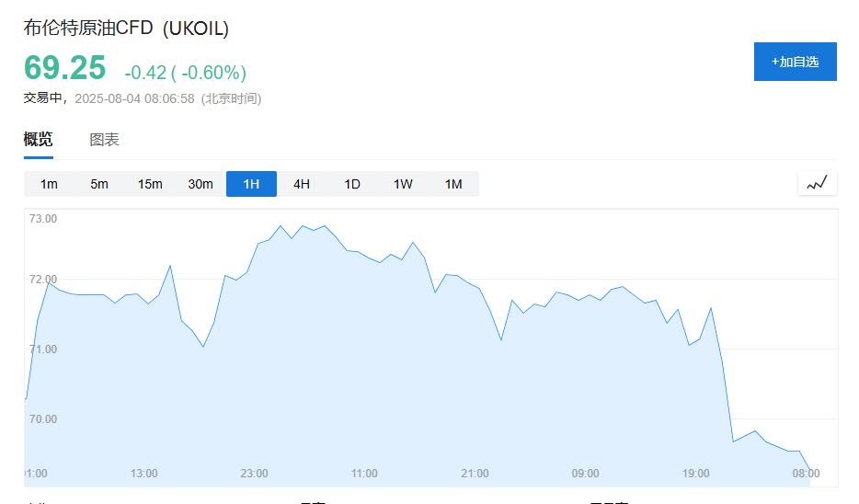Click the active 1H interval button
Image resolution: width=859 pixels, height=504 pixels.
(251, 184)
